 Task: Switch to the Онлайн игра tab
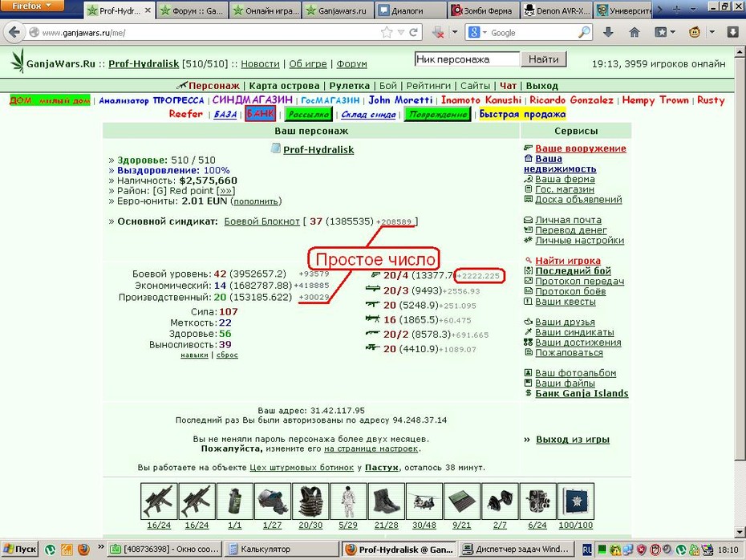(266, 10)
